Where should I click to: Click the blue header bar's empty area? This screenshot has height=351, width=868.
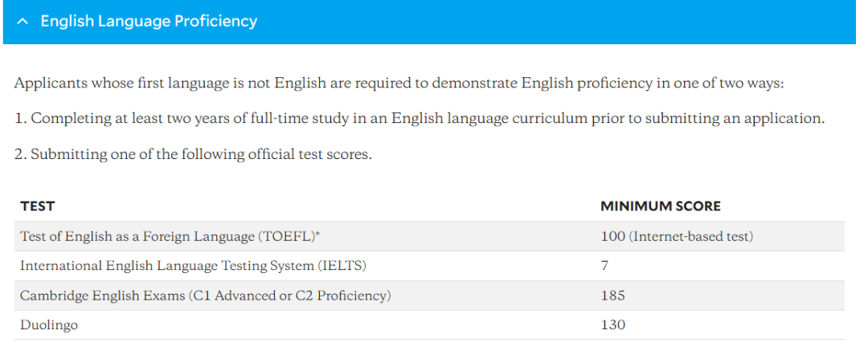pos(554,22)
